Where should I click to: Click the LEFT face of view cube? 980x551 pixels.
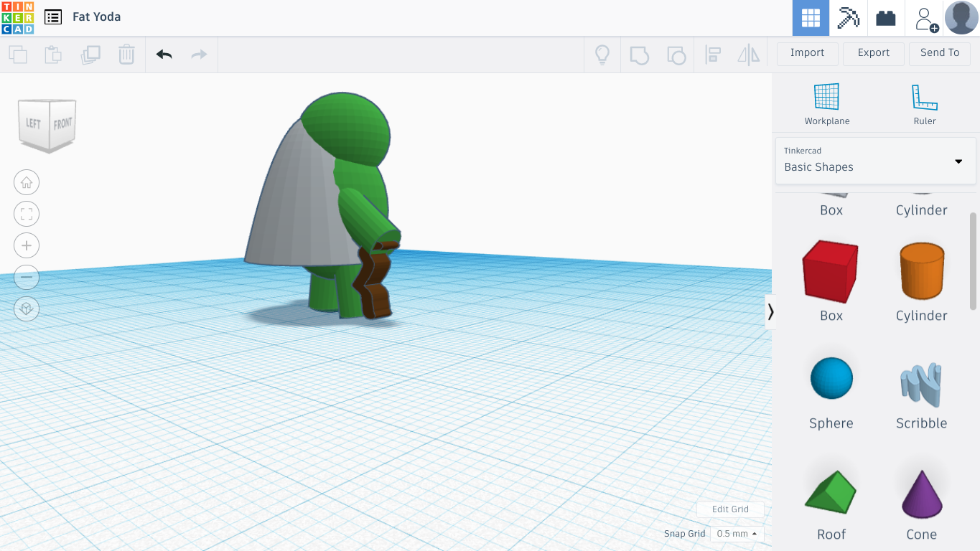click(34, 123)
